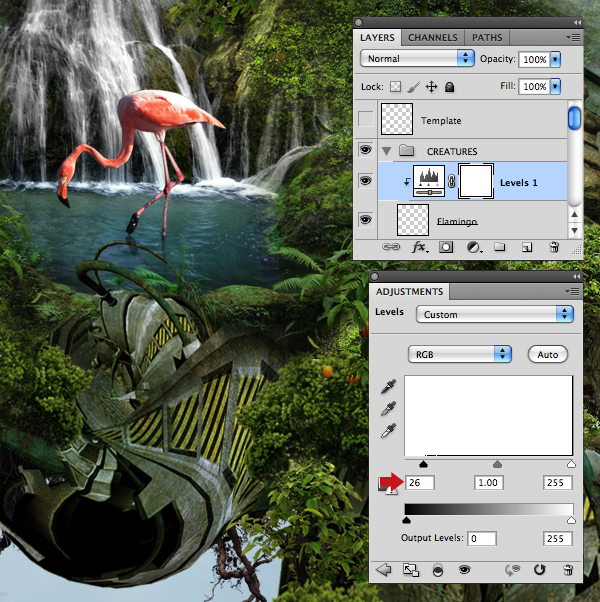Click the clip to layer icon
Screen dimensions: 600x602
[x=438, y=571]
